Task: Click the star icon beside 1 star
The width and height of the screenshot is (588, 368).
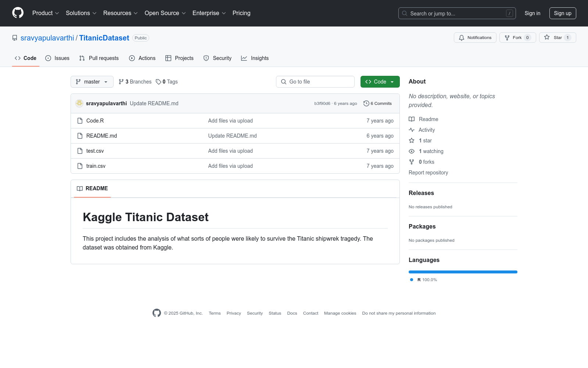Action: [x=412, y=141]
